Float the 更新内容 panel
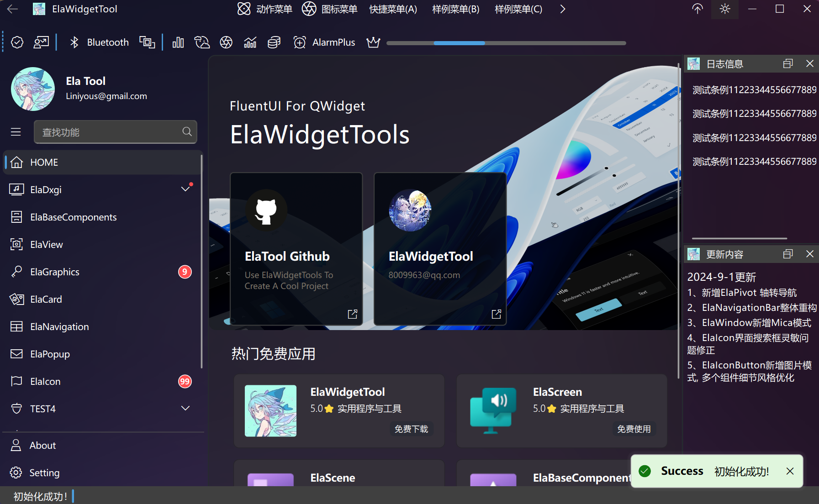Screen dimensions: 819x504 point(788,254)
